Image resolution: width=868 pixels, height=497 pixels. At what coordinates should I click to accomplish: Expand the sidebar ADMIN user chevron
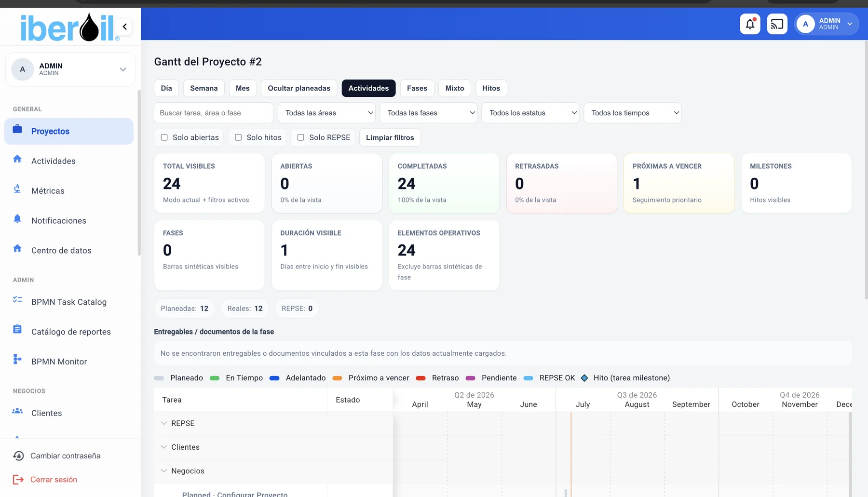(x=123, y=70)
